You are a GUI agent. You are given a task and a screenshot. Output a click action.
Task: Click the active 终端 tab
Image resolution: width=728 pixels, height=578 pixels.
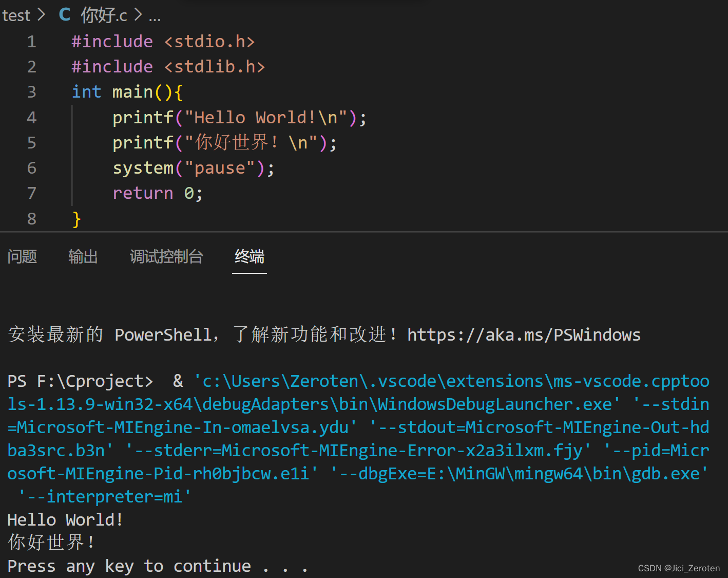(249, 257)
